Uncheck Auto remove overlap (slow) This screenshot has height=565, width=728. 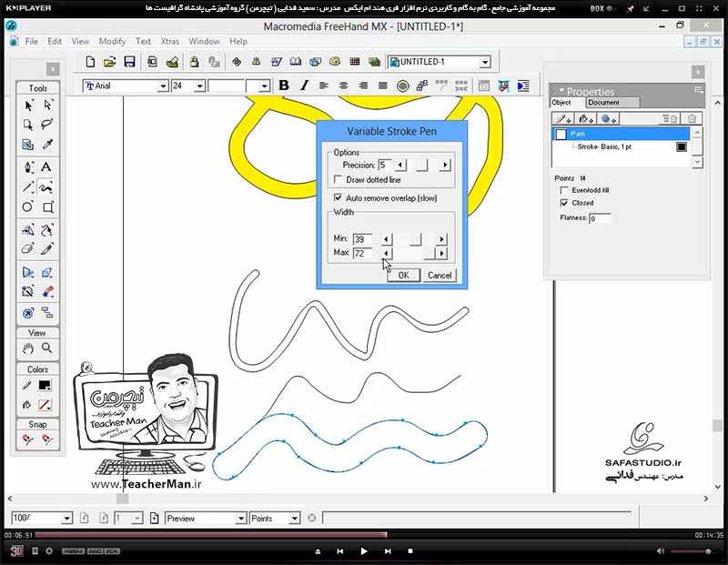(338, 197)
